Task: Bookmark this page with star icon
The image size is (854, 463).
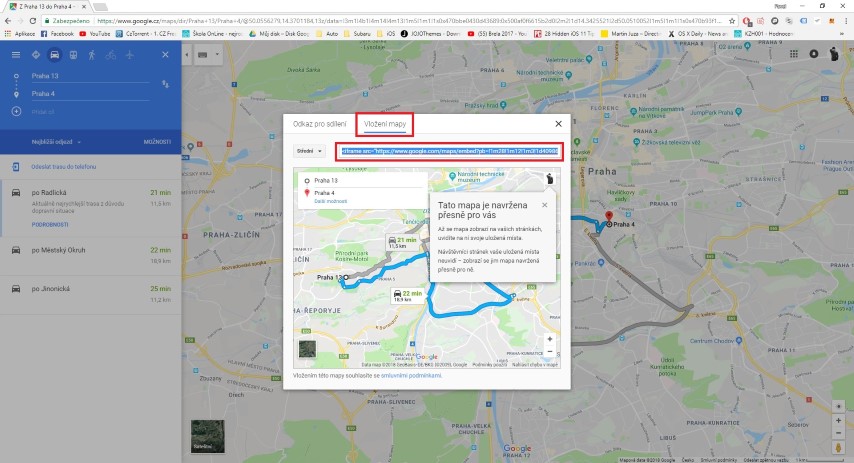Action: pyautogui.click(x=732, y=21)
